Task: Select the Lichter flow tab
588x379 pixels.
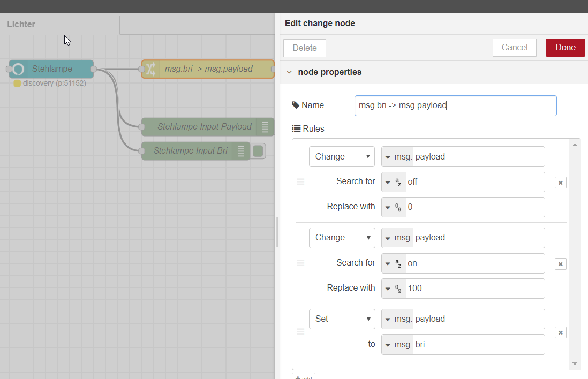Action: coord(59,25)
